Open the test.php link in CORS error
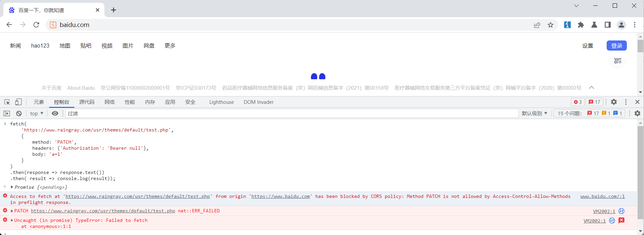Image resolution: width=644 pixels, height=235 pixels. tap(138, 196)
